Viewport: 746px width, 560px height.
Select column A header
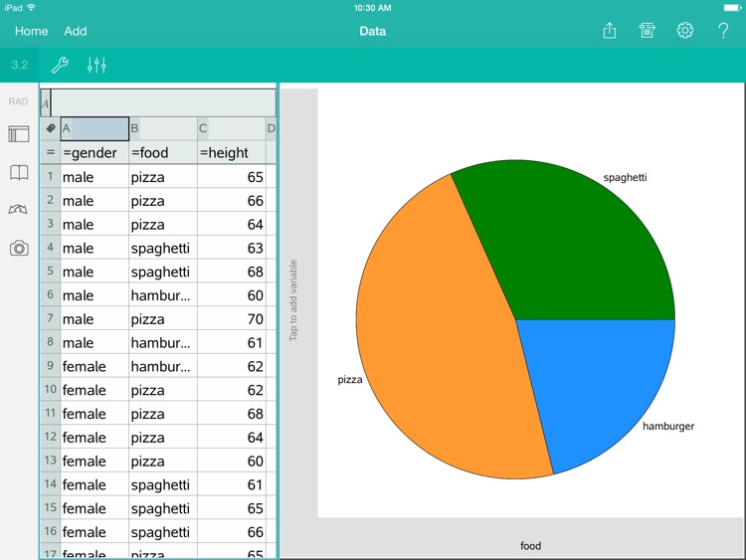pos(94,128)
